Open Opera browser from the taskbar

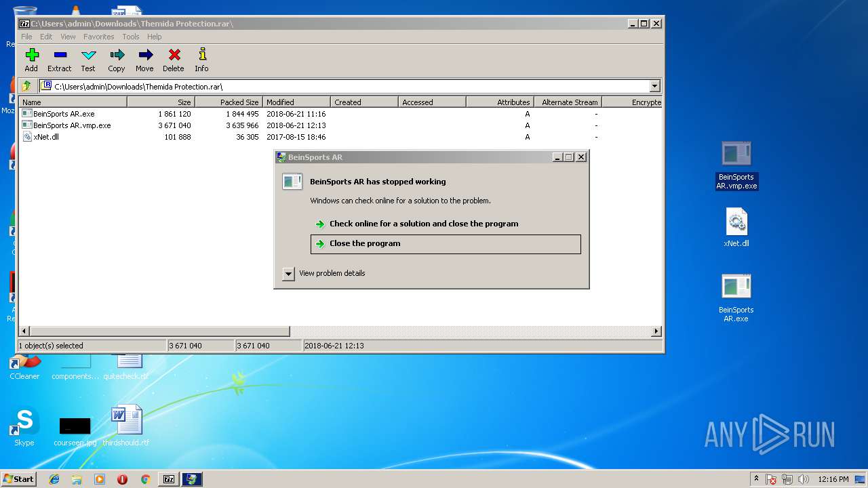[x=122, y=479]
